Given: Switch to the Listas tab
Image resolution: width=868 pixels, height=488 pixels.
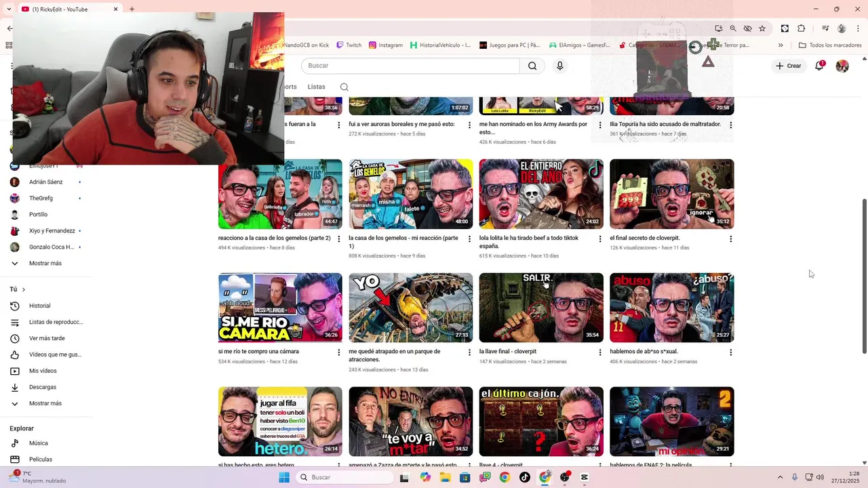Looking at the screenshot, I should (316, 87).
